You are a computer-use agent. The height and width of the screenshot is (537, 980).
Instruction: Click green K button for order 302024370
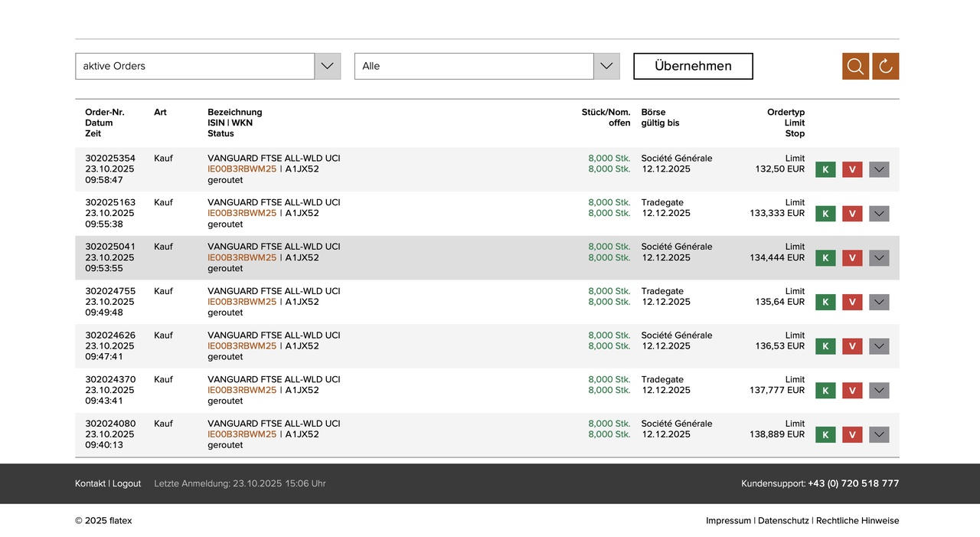pyautogui.click(x=825, y=391)
